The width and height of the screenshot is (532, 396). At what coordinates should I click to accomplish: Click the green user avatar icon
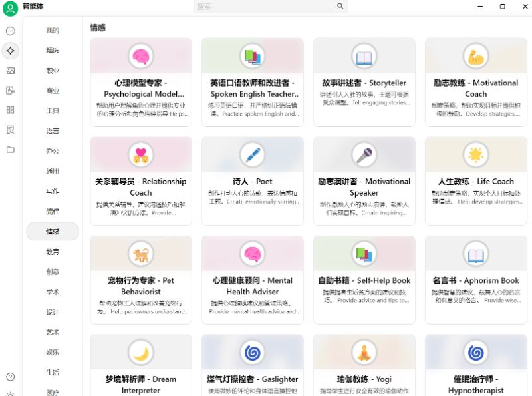10,9
